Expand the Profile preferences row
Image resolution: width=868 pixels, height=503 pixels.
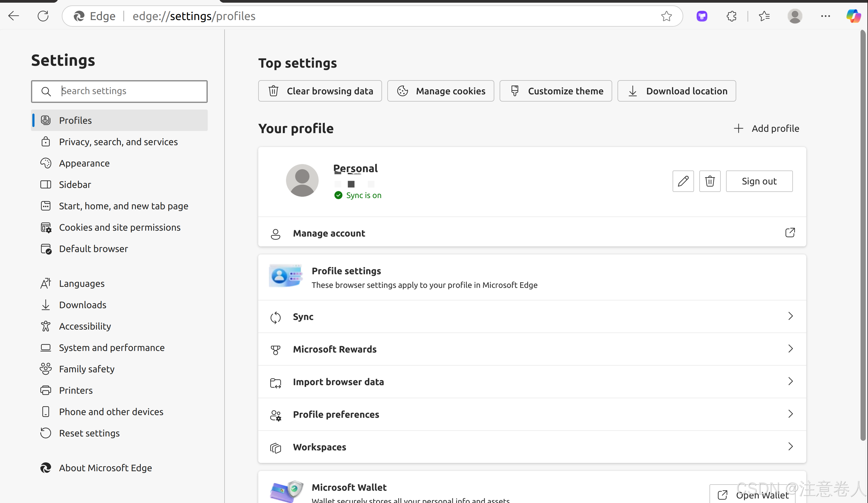(532, 414)
